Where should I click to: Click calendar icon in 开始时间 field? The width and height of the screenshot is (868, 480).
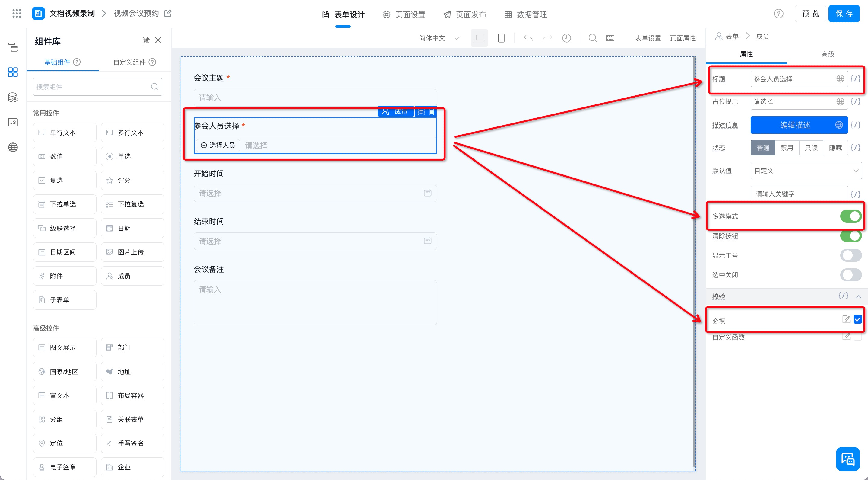tap(427, 193)
